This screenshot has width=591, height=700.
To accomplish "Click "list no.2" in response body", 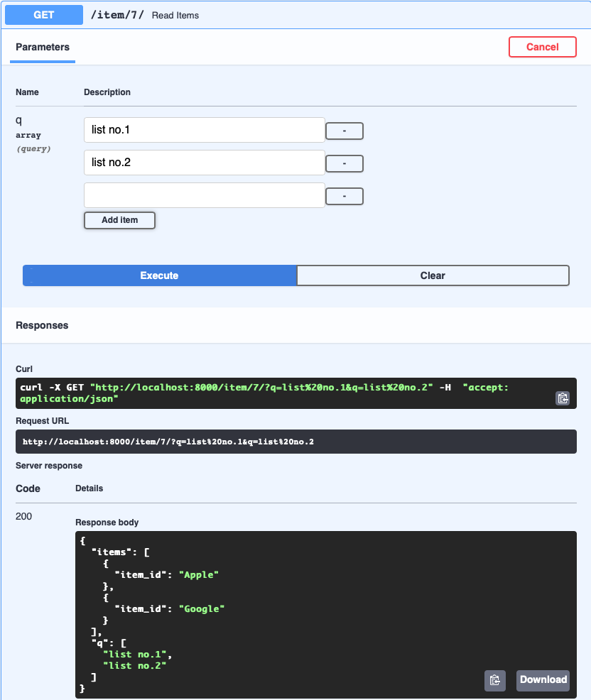I will click(135, 666).
